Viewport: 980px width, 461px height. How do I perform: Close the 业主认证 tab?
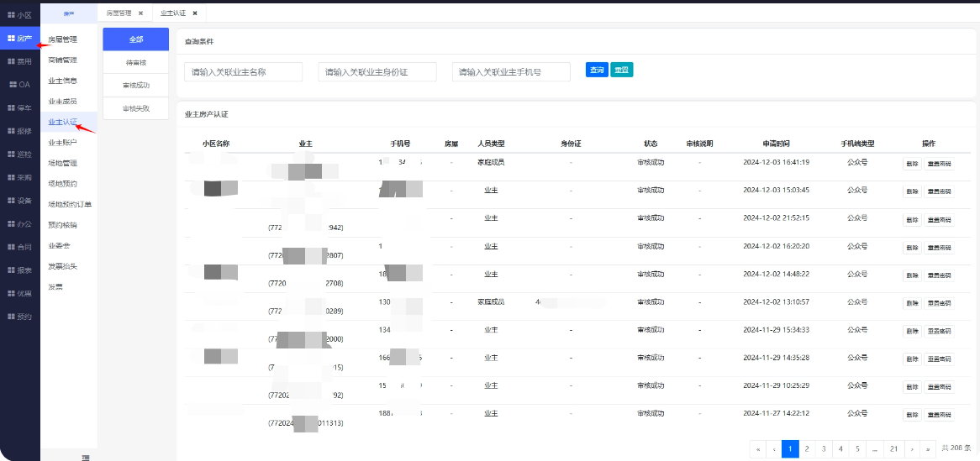point(195,13)
